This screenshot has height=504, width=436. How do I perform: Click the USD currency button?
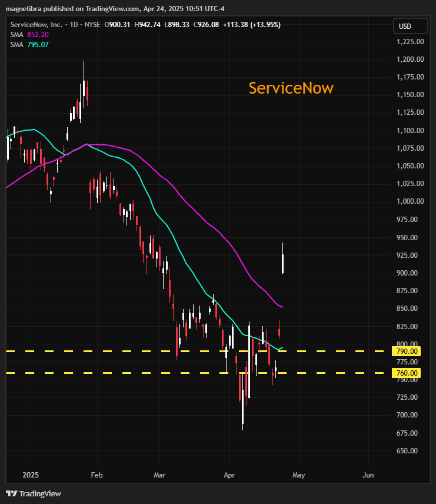[x=410, y=26]
